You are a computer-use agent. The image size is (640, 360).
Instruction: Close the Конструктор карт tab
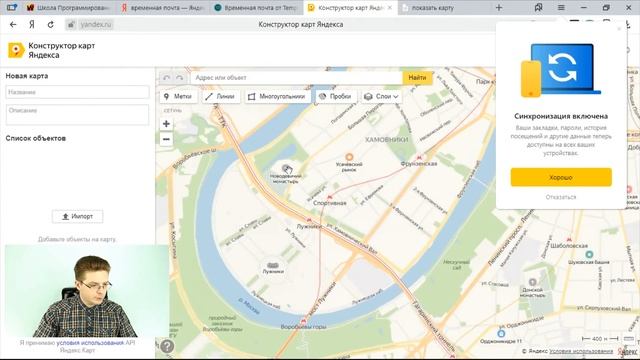coord(390,8)
